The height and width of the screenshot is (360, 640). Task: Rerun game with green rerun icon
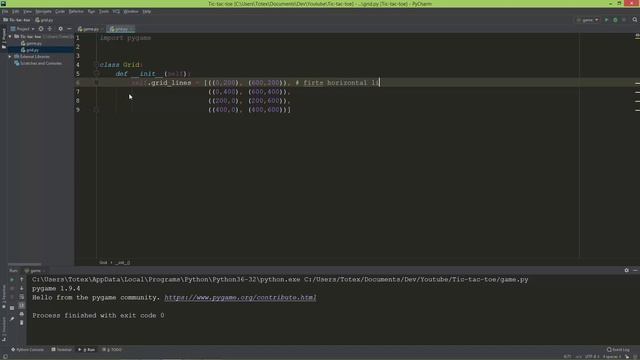click(x=12, y=280)
